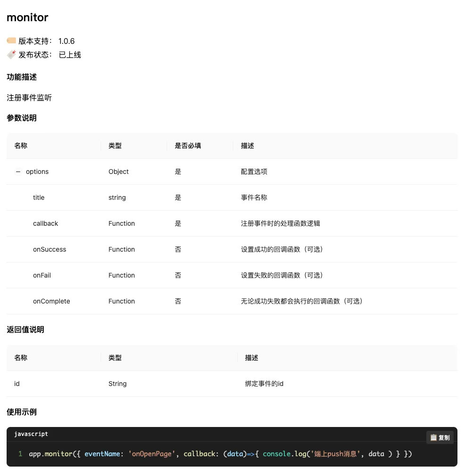
Task: Select the 参数说明 section heading
Action: pos(21,118)
